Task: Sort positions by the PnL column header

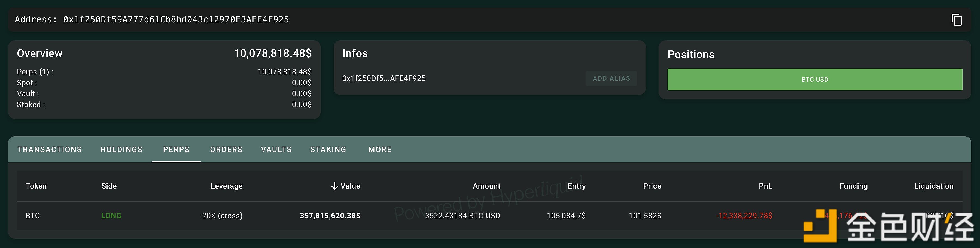Action: [765, 186]
